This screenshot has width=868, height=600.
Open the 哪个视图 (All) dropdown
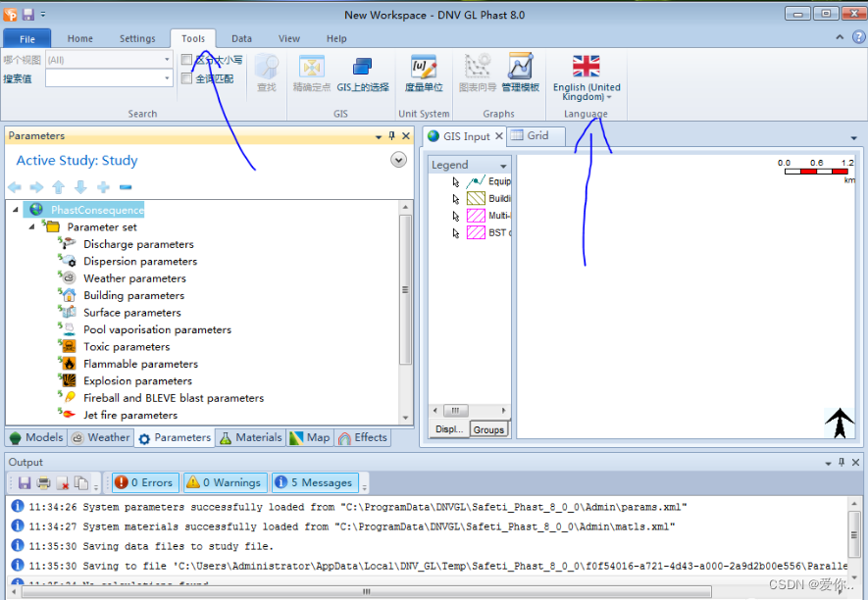tap(167, 59)
